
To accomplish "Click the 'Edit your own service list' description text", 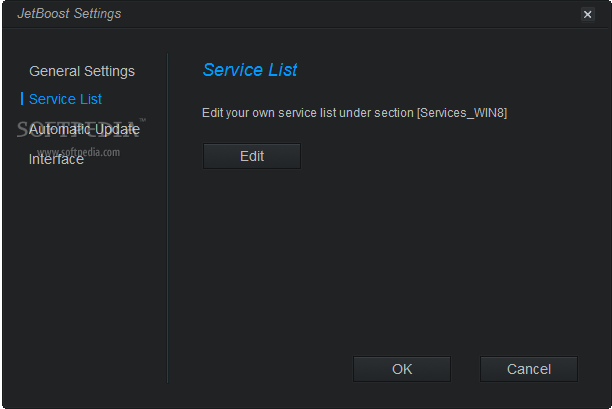I will (354, 113).
